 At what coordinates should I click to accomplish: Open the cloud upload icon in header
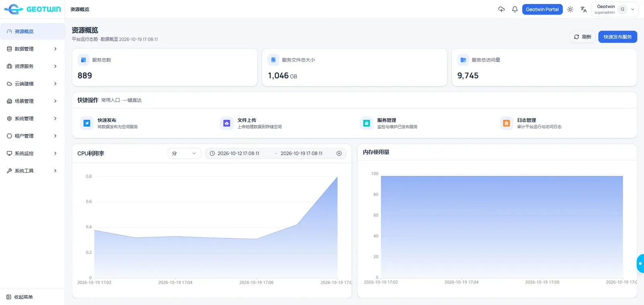click(x=502, y=9)
